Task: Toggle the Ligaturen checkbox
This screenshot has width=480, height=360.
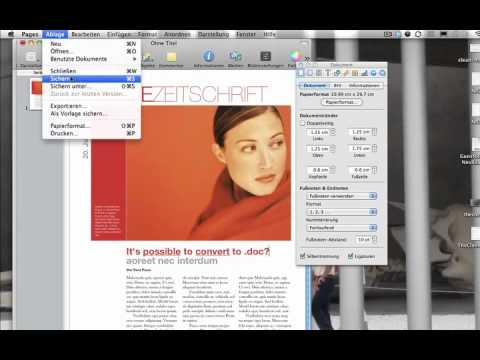Action: [350, 256]
